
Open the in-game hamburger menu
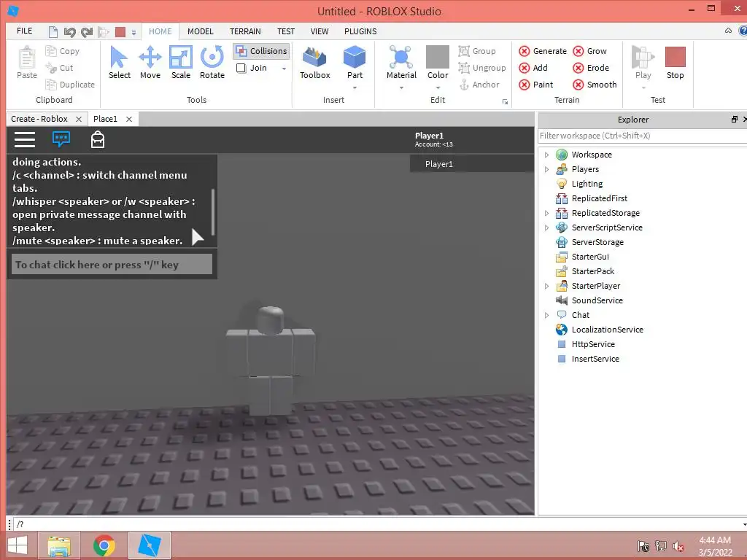pyautogui.click(x=25, y=139)
